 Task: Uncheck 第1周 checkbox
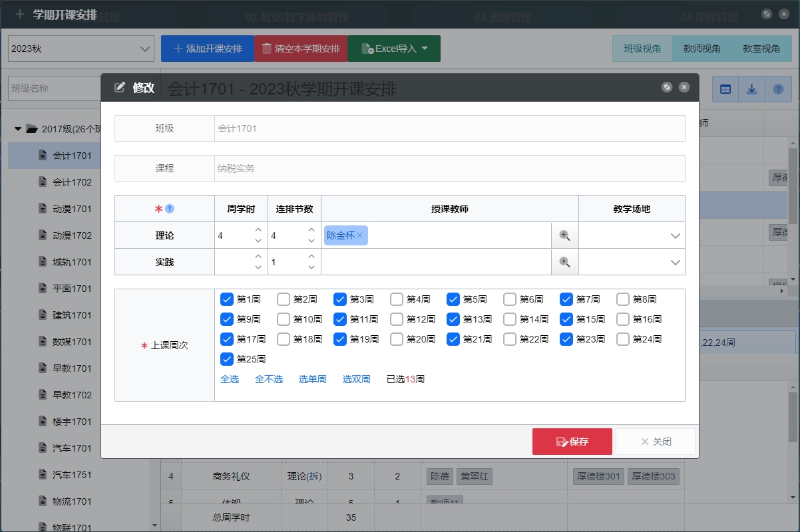(227, 299)
